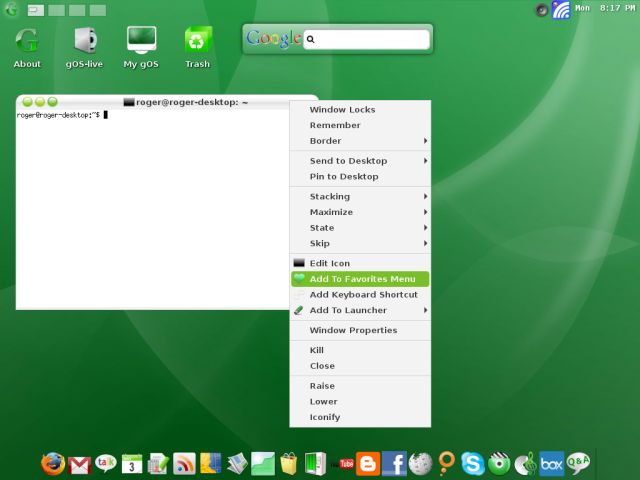Click the volume speaker tray icon

(542, 10)
